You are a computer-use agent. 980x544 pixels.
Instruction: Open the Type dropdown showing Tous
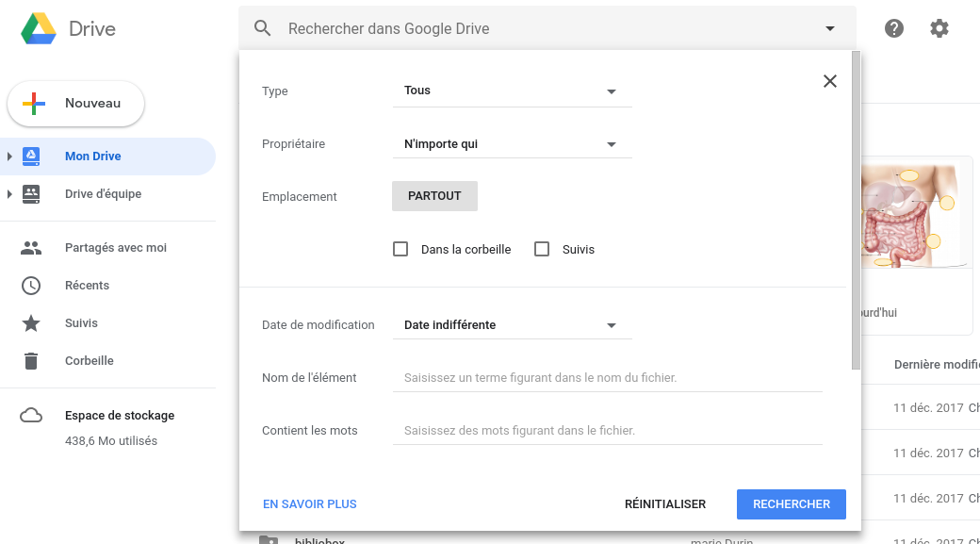(x=512, y=91)
